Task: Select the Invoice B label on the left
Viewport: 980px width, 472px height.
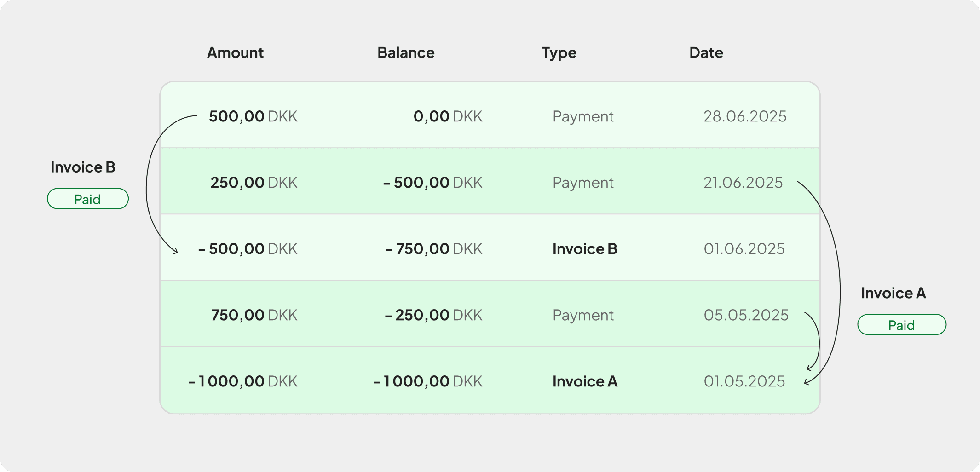Action: click(x=83, y=167)
